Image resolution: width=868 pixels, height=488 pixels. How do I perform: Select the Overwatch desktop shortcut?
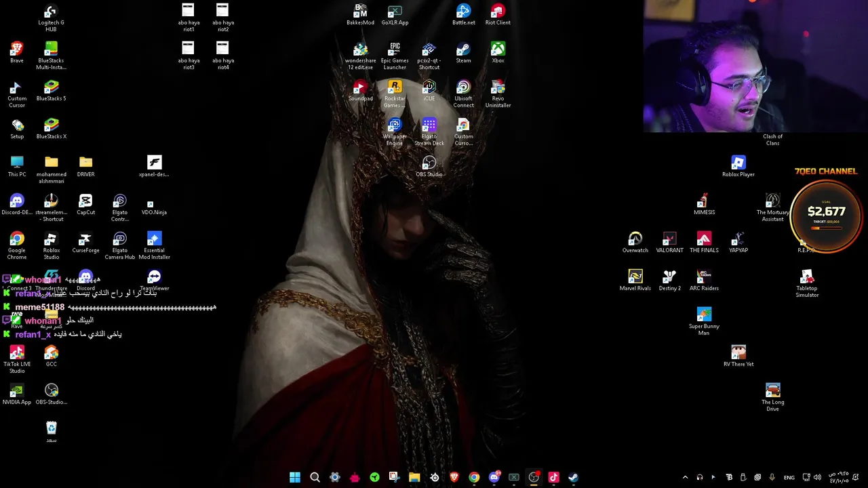pos(635,243)
